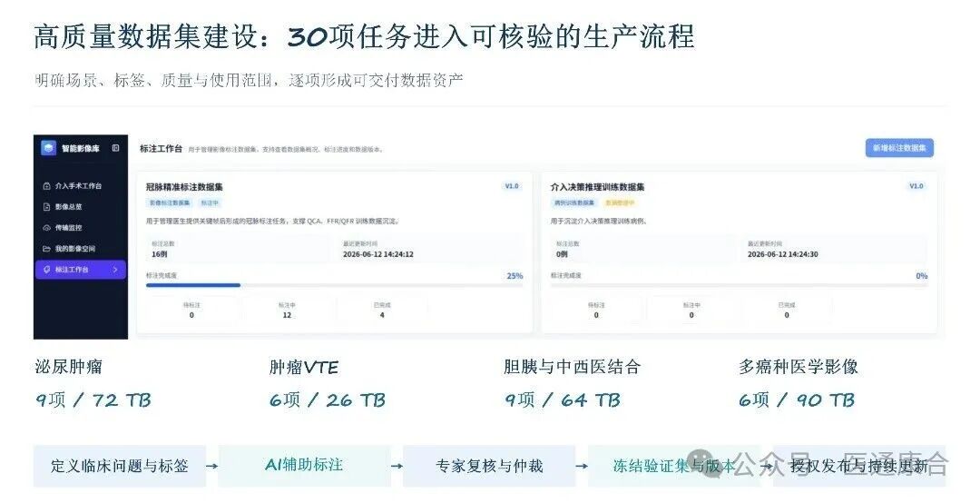
Task: Click 标注中 count 12 in 冠脉 card
Action: click(x=287, y=315)
